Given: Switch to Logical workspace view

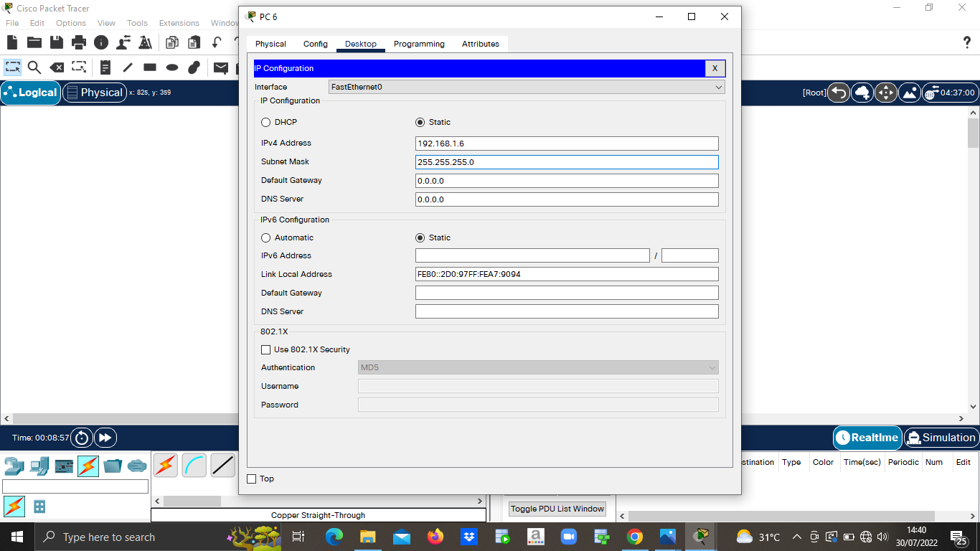Looking at the screenshot, I should [x=31, y=93].
